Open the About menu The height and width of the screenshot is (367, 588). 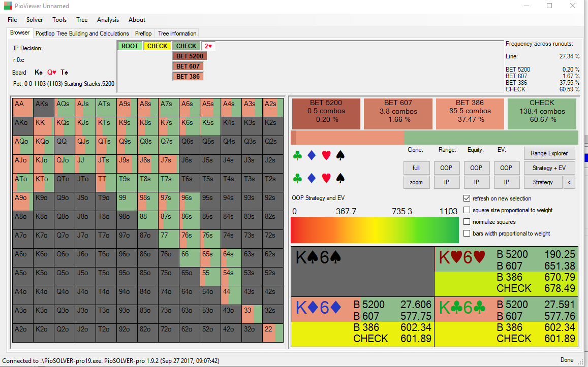(137, 20)
